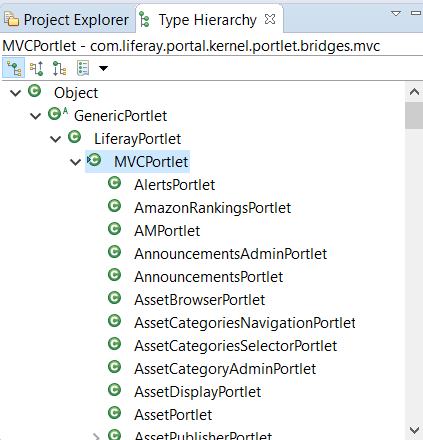Collapse the GenericPortlet node
The width and height of the screenshot is (423, 440).
pos(35,116)
